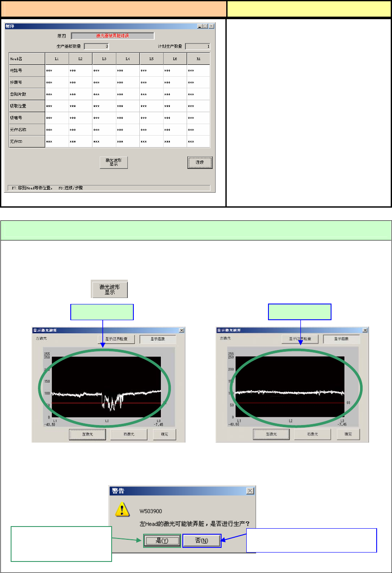392x573 pixels.
Task: Select the L3 column header
Action: 104,58
